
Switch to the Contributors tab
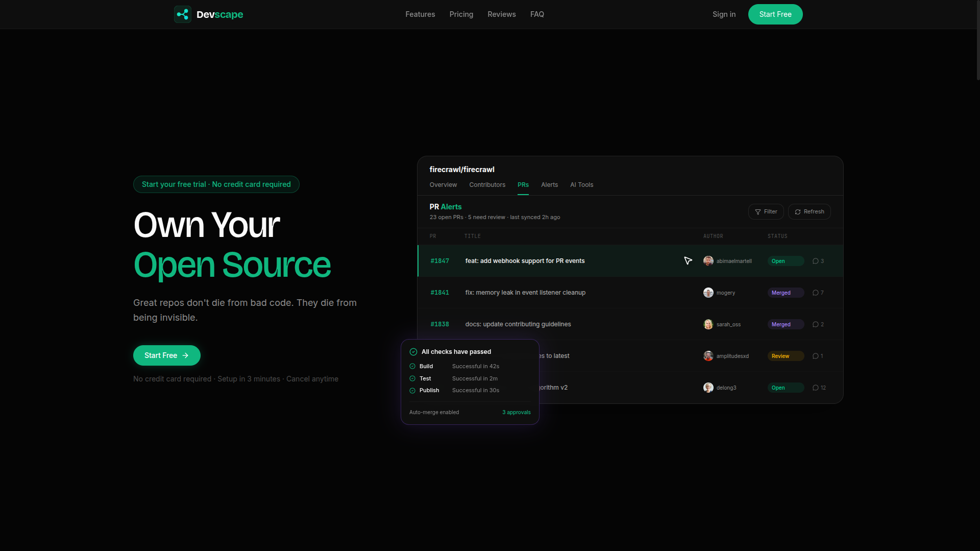coord(487,185)
